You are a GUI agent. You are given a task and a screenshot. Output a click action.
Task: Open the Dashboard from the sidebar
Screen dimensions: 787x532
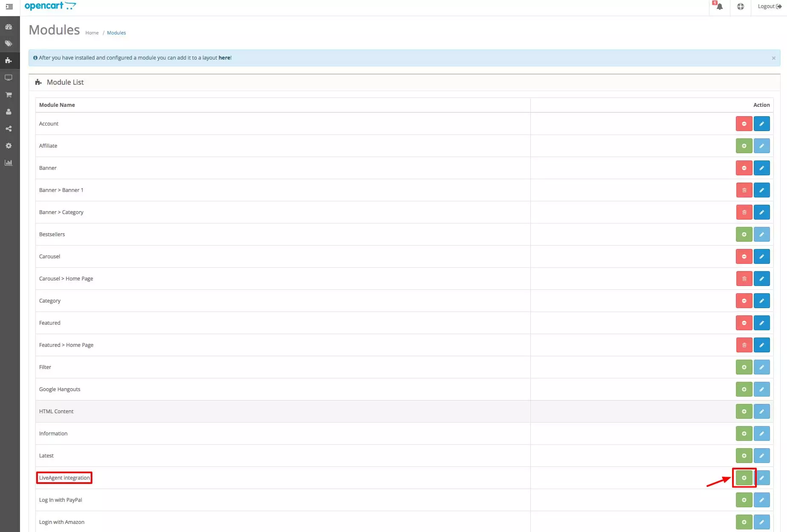[x=9, y=26]
